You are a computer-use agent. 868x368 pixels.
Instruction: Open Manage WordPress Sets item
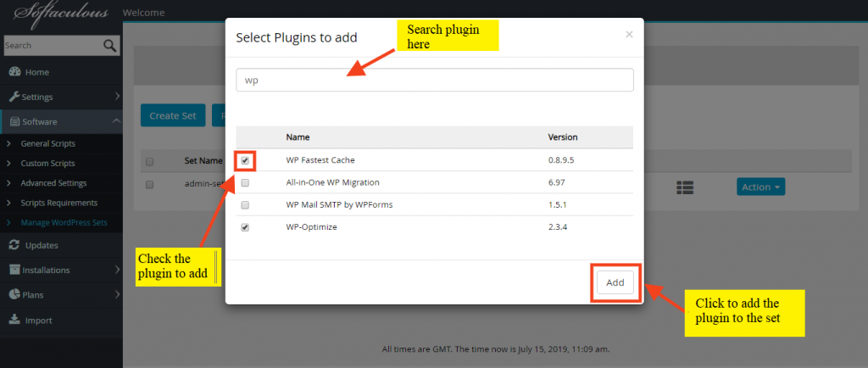64,223
